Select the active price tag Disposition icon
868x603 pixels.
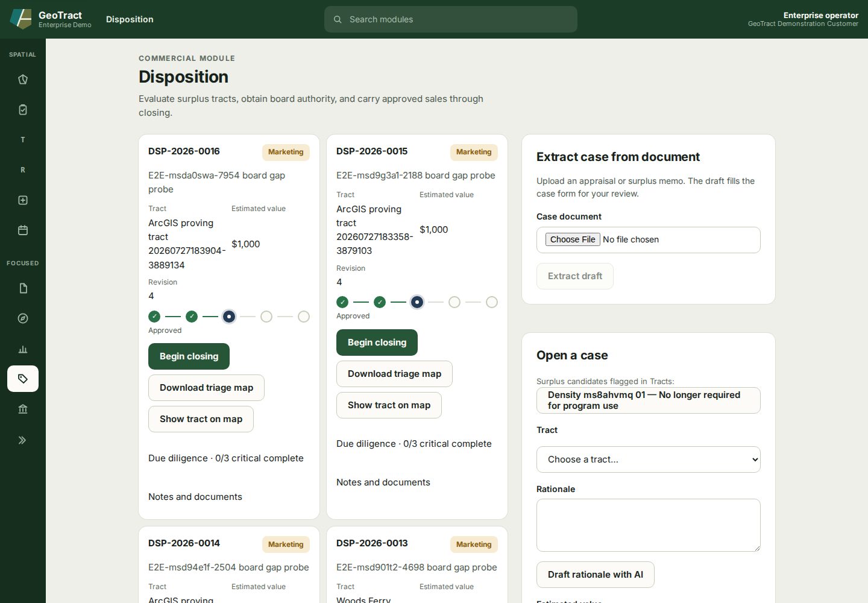point(23,379)
